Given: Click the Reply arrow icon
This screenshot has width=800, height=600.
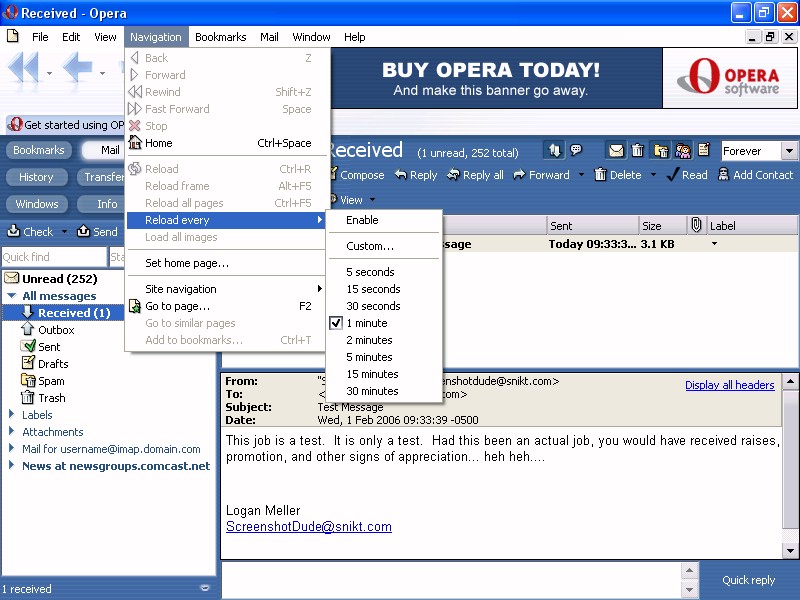Looking at the screenshot, I should click(401, 175).
